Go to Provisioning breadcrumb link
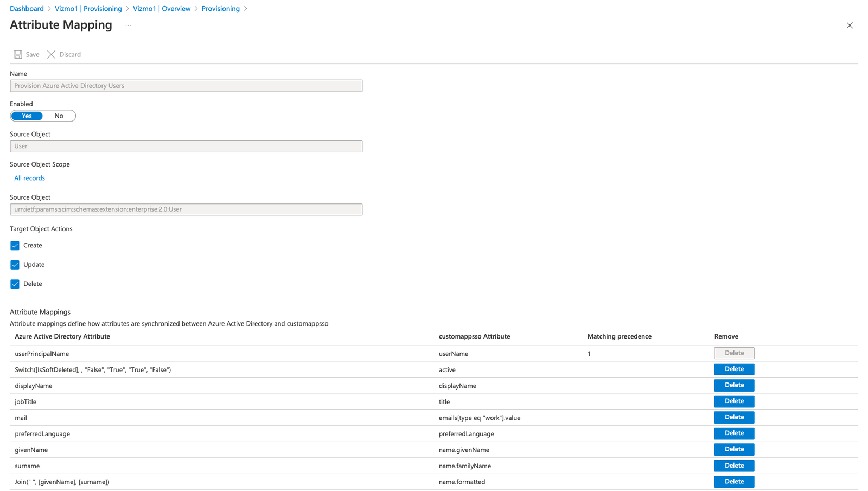 coord(221,9)
